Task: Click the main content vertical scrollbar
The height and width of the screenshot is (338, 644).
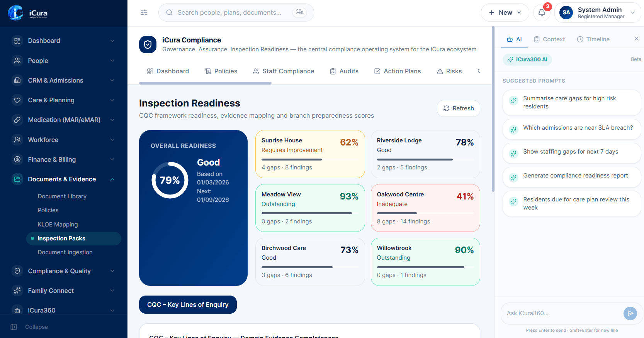Action: [493, 109]
